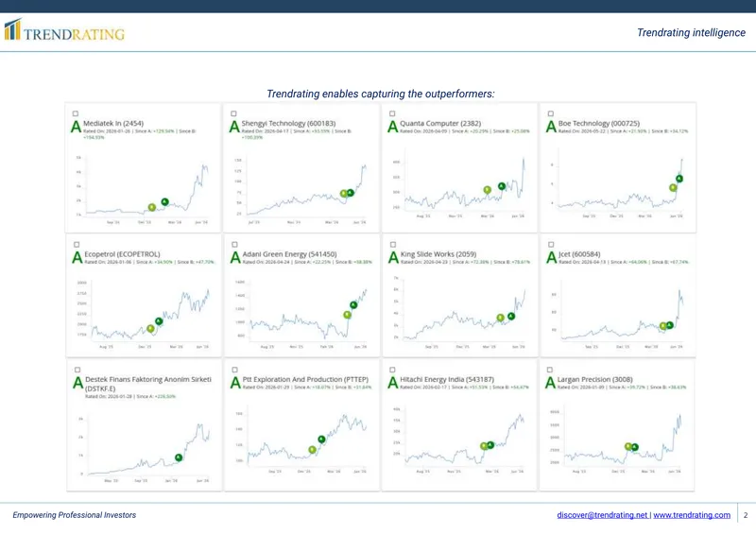The width and height of the screenshot is (756, 535).
Task: Click the Adani Green Energy (541450) title
Action: 290,254
